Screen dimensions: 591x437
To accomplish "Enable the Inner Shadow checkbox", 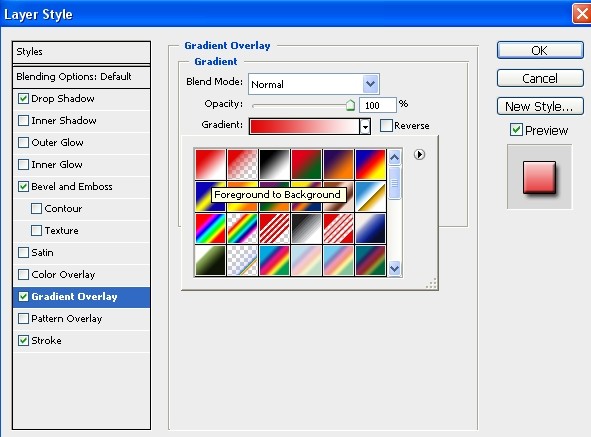I will (23, 120).
